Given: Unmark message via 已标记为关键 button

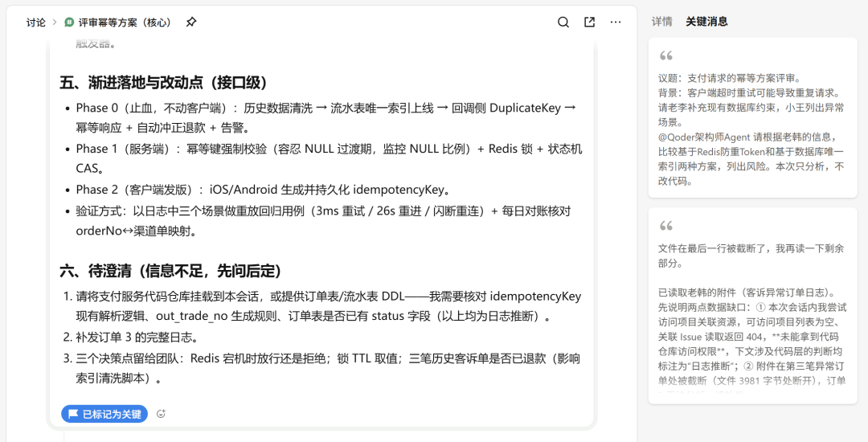Looking at the screenshot, I should [104, 414].
